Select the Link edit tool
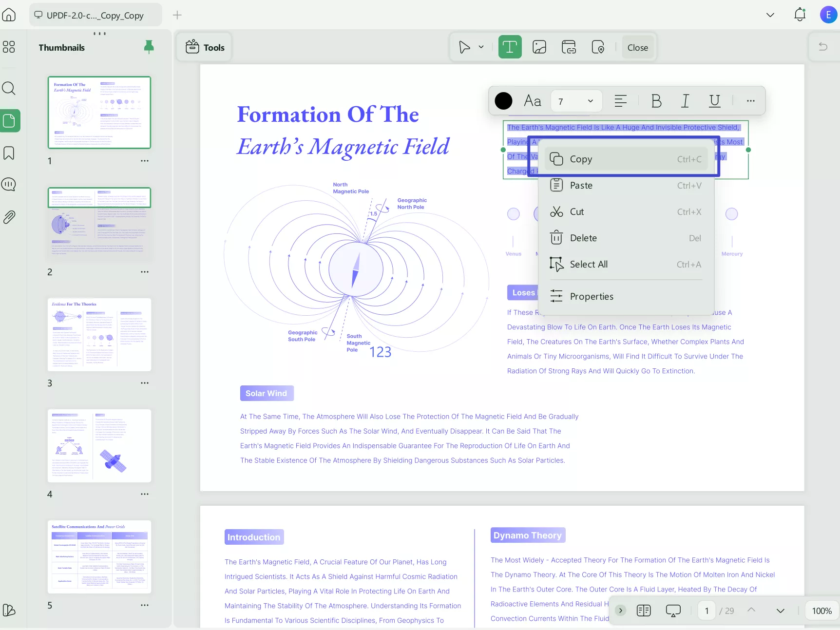The width and height of the screenshot is (840, 630). tap(569, 47)
